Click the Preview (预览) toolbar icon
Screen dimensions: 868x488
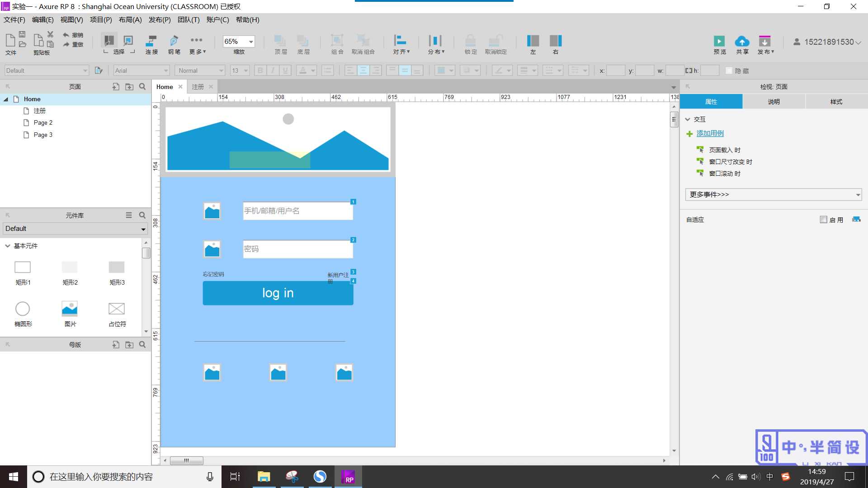719,41
